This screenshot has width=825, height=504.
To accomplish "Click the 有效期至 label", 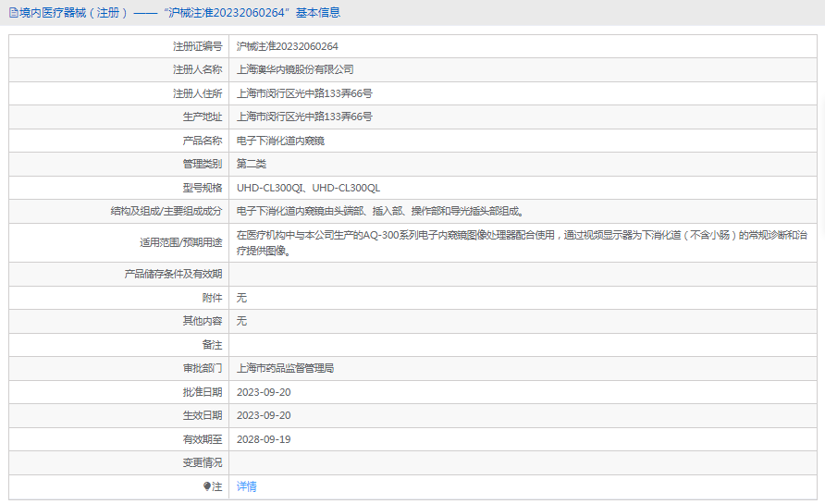I will click(203, 439).
